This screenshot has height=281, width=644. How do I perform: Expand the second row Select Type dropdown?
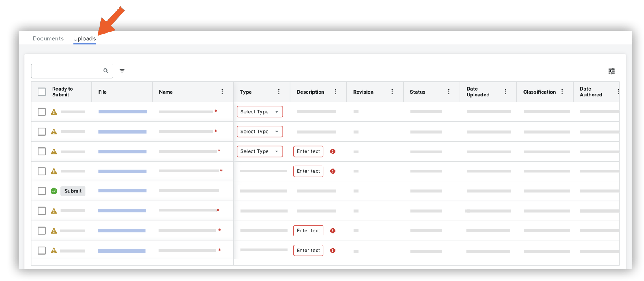point(259,132)
